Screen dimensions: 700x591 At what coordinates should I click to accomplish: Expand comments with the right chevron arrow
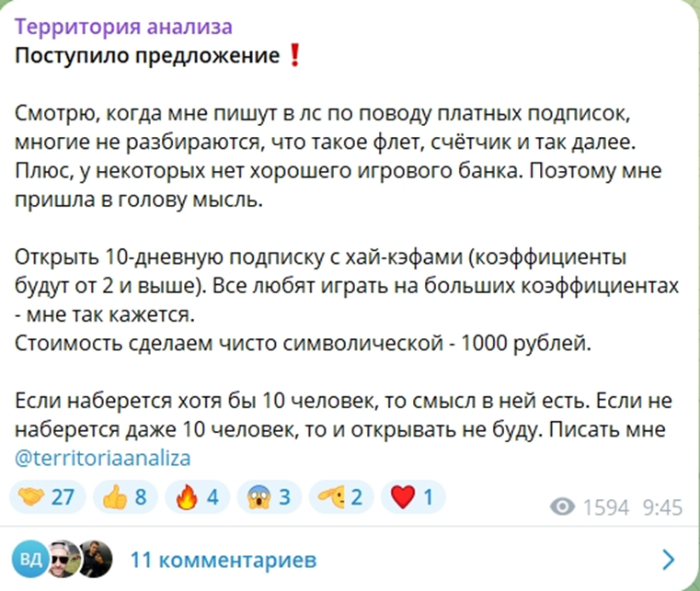click(669, 559)
